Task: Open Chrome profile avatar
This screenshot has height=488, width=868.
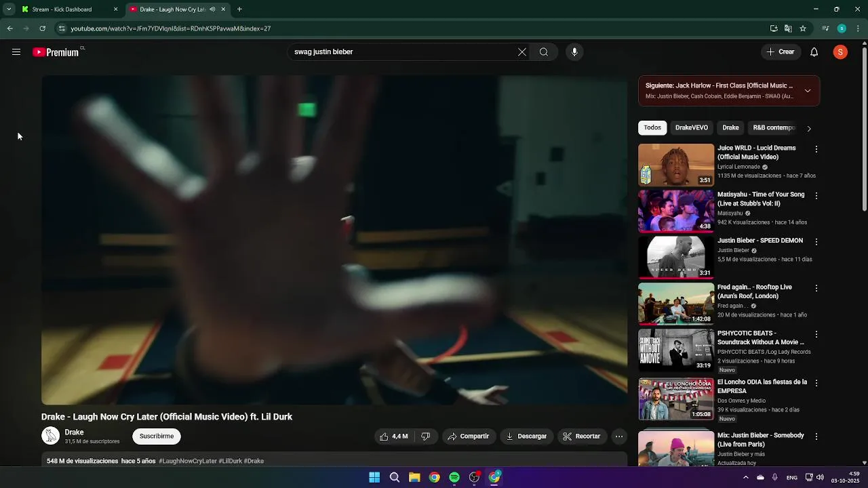Action: pos(842,28)
